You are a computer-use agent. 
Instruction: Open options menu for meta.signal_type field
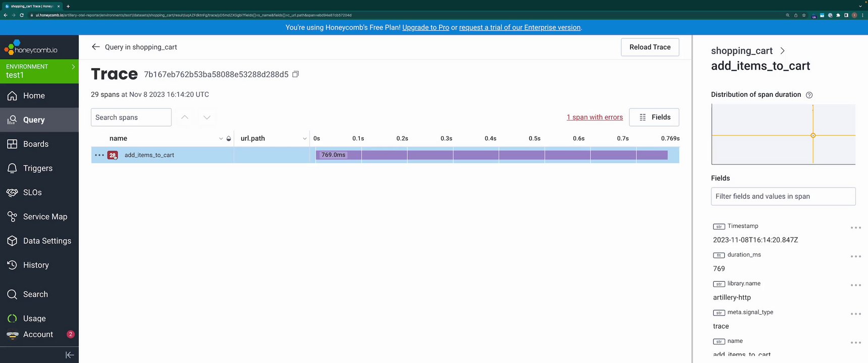(x=855, y=314)
